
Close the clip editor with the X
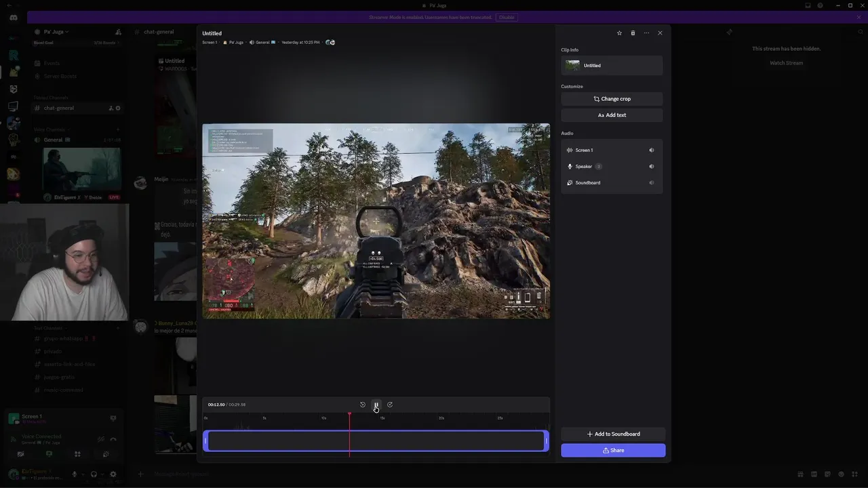(660, 33)
